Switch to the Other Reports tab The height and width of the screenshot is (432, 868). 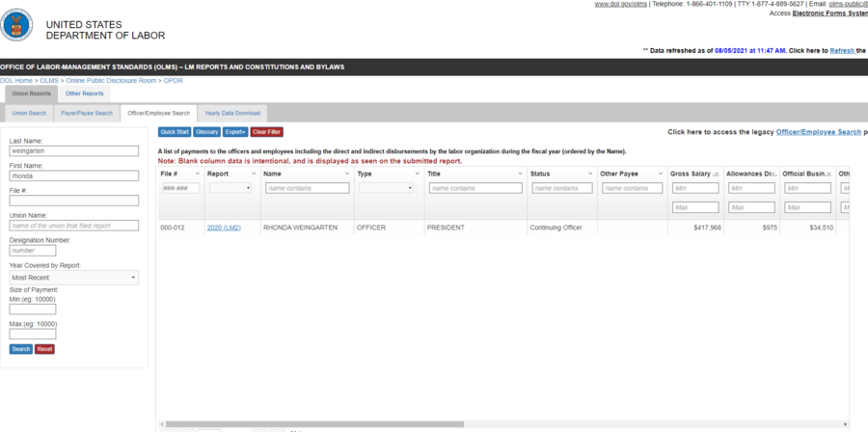(85, 94)
